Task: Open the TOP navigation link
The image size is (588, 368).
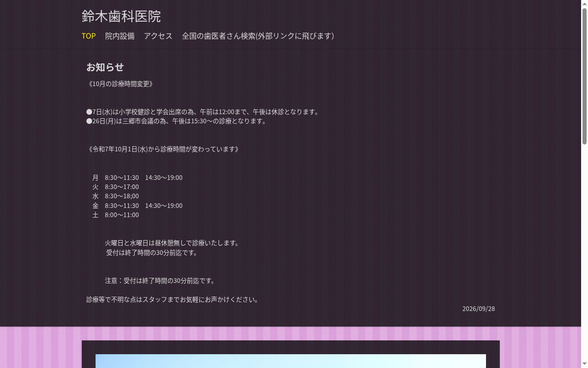Action: 89,36
